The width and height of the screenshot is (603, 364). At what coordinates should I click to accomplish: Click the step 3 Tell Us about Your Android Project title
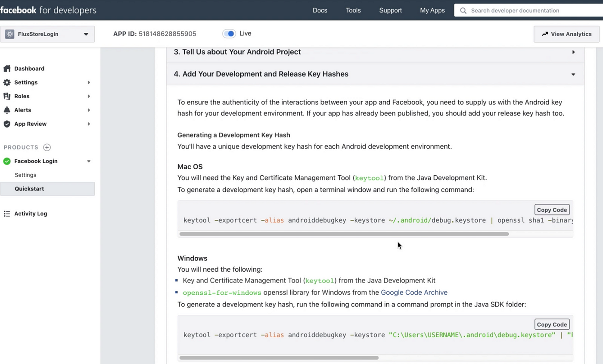237,52
